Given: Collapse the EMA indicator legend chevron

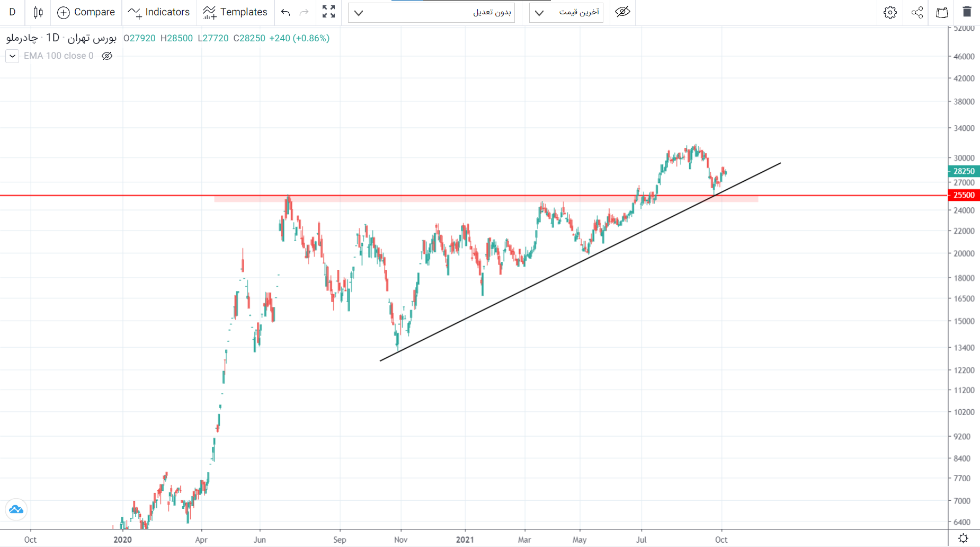Looking at the screenshot, I should click(12, 56).
